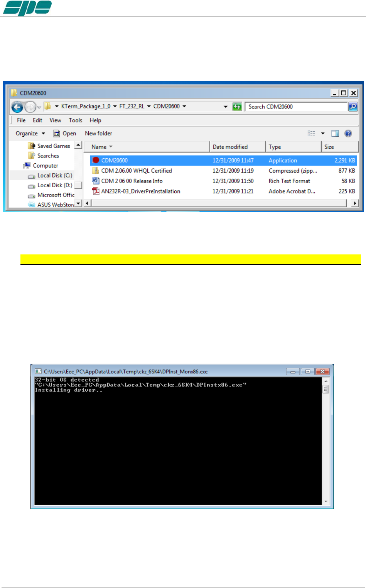Click the Word document icon of CDM 2 06 00 Release Info
Viewport: 366px width, 588px height.
coord(96,181)
